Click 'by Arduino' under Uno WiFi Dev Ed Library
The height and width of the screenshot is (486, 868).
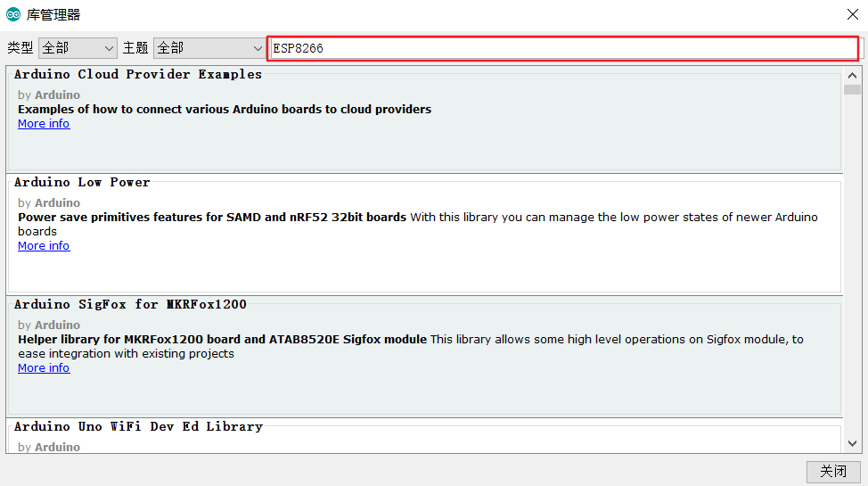click(x=49, y=447)
